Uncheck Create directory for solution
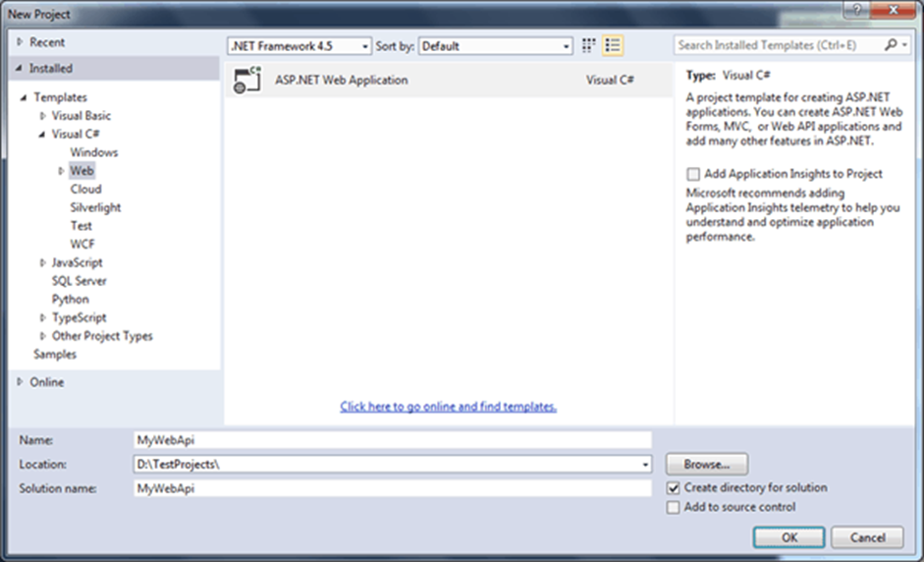924x562 pixels. 673,488
